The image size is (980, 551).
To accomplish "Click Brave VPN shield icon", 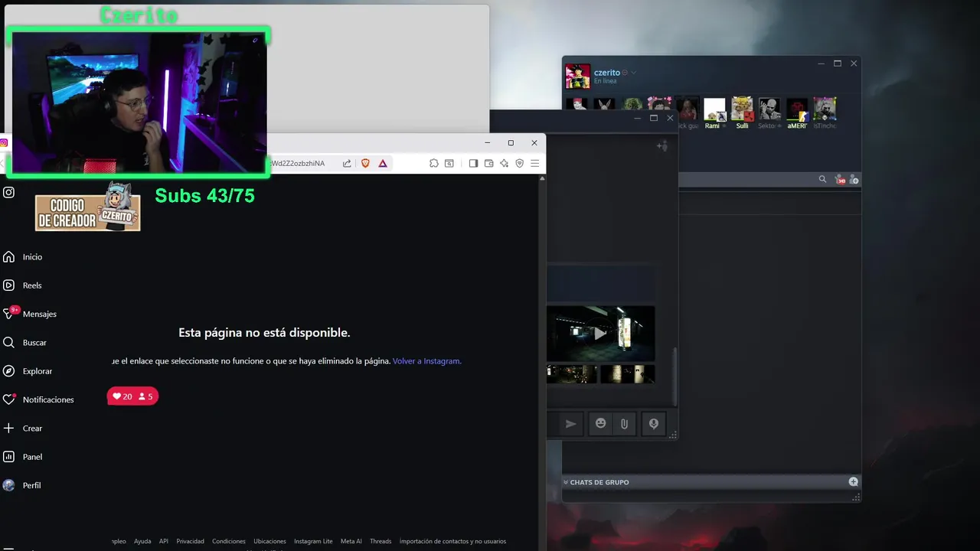I will pyautogui.click(x=519, y=163).
